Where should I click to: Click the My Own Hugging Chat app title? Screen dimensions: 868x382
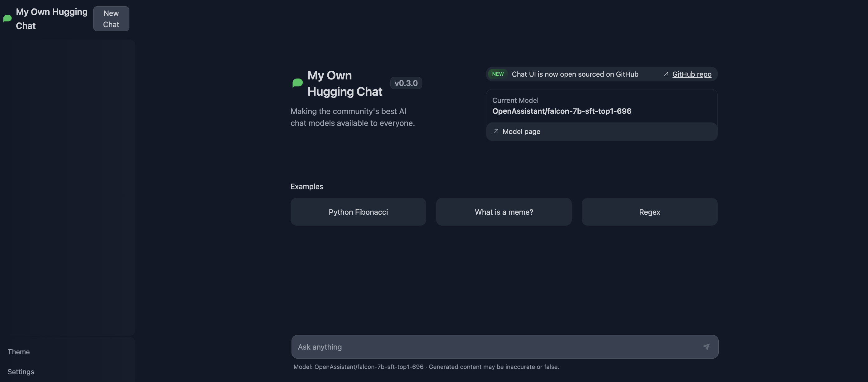[51, 18]
